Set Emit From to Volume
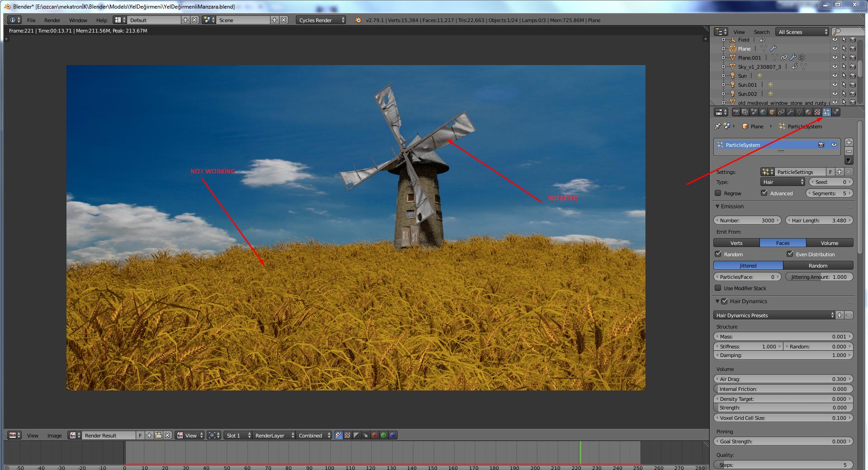 (830, 243)
